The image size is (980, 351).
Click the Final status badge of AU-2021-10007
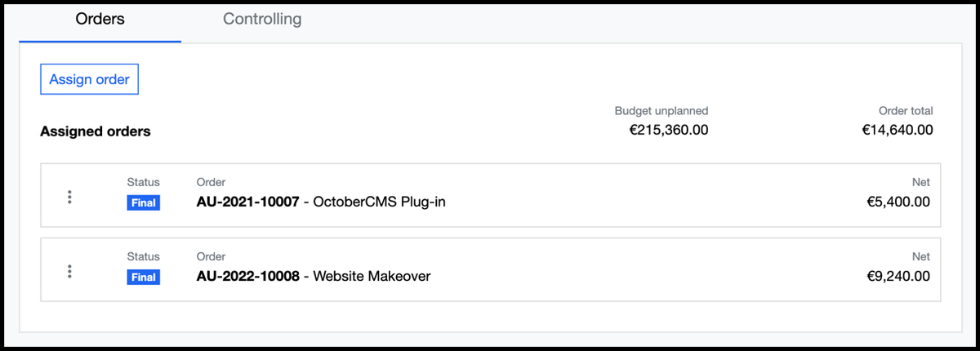(143, 203)
